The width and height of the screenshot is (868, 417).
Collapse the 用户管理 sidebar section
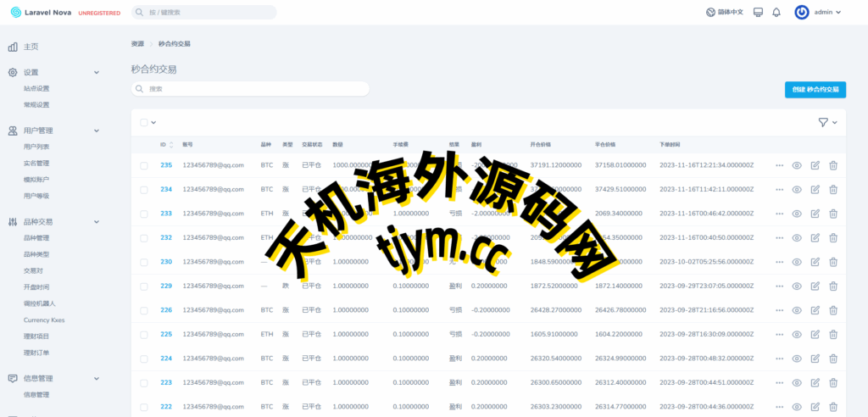tap(96, 131)
